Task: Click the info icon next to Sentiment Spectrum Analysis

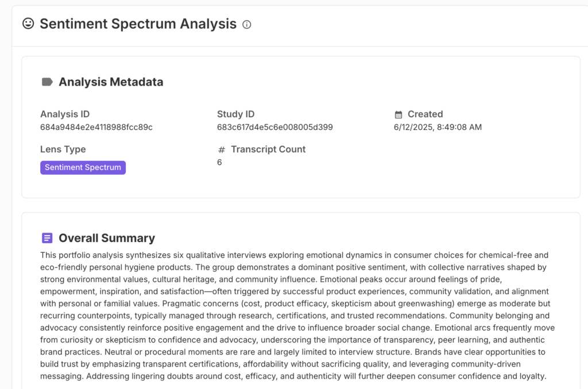Action: (247, 25)
